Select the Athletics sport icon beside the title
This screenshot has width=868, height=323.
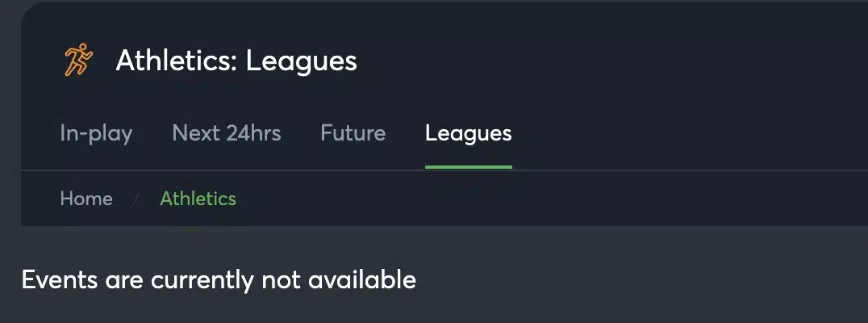[x=78, y=61]
